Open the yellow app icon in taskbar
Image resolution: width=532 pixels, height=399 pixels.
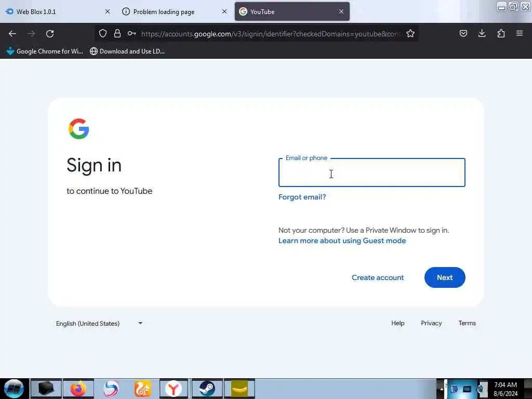pyautogui.click(x=239, y=389)
